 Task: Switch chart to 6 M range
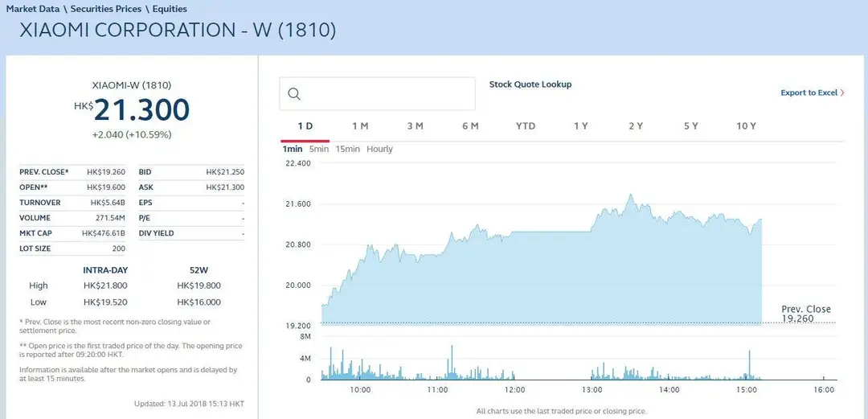(x=470, y=126)
